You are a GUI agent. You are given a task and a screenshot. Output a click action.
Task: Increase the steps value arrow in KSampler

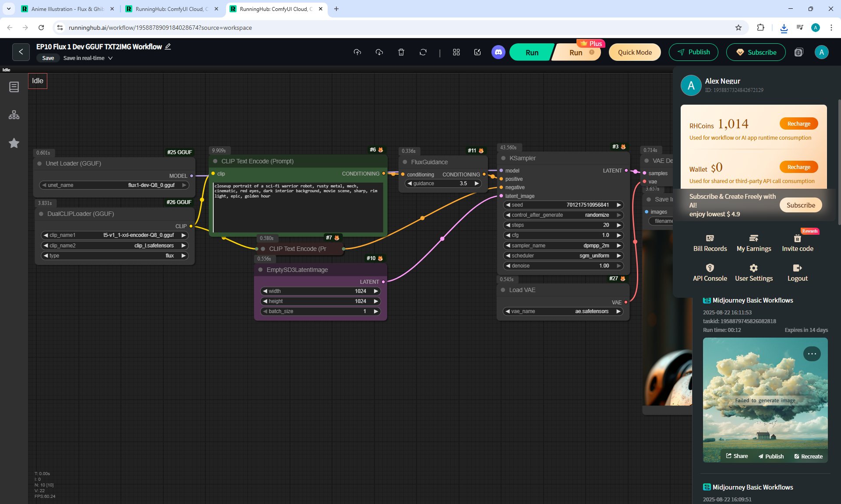tap(619, 225)
